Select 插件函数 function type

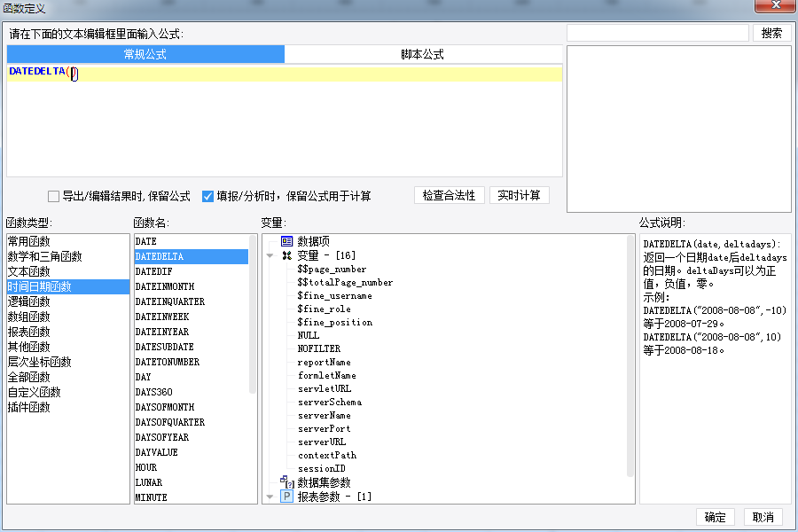pyautogui.click(x=68, y=407)
